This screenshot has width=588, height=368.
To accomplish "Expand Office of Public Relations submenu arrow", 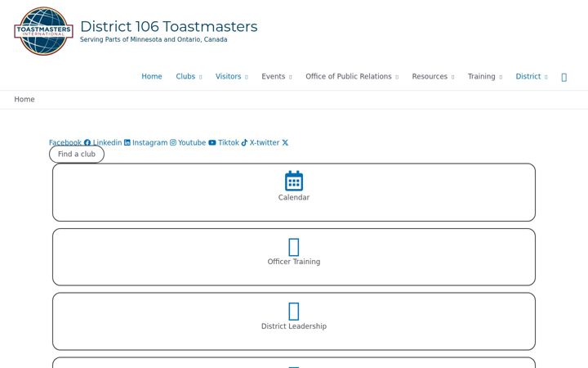I will coord(397,77).
